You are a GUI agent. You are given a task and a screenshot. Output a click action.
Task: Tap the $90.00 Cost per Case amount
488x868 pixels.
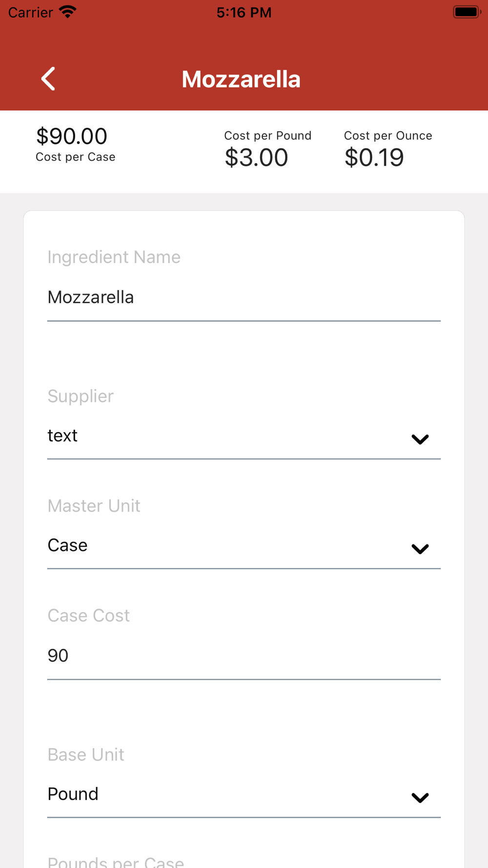[x=72, y=136]
